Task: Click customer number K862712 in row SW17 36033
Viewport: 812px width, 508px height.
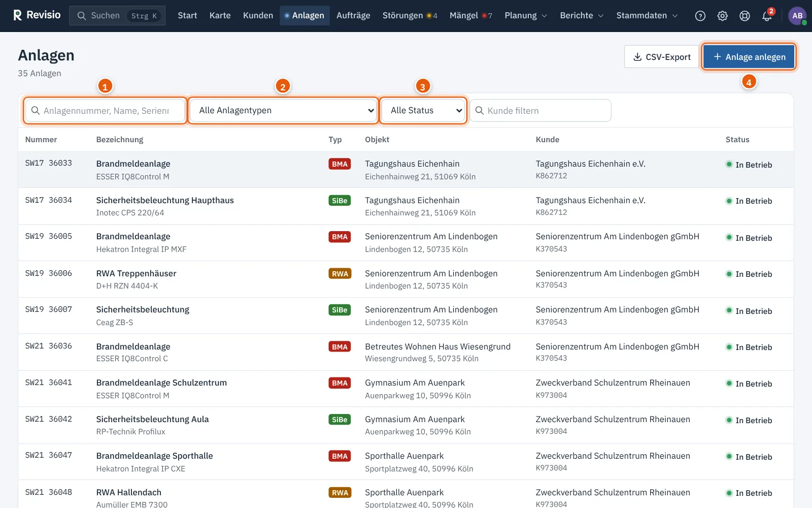Action: [x=551, y=176]
